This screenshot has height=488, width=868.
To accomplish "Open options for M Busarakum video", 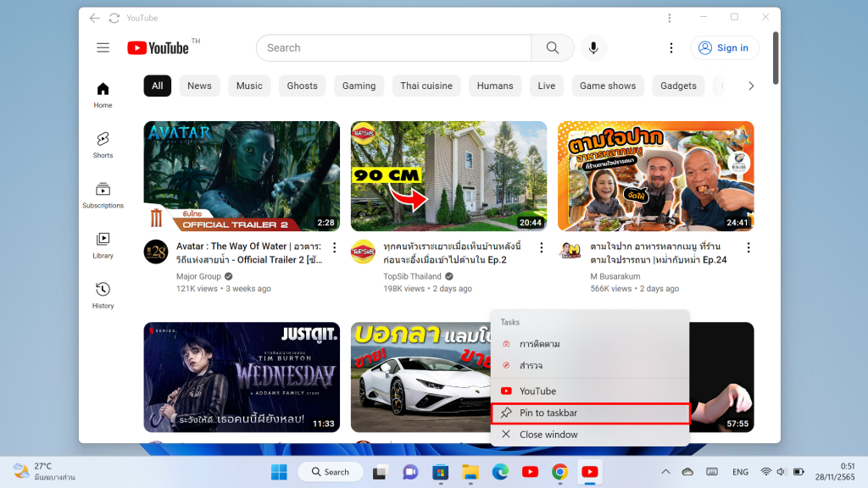I will tap(748, 247).
